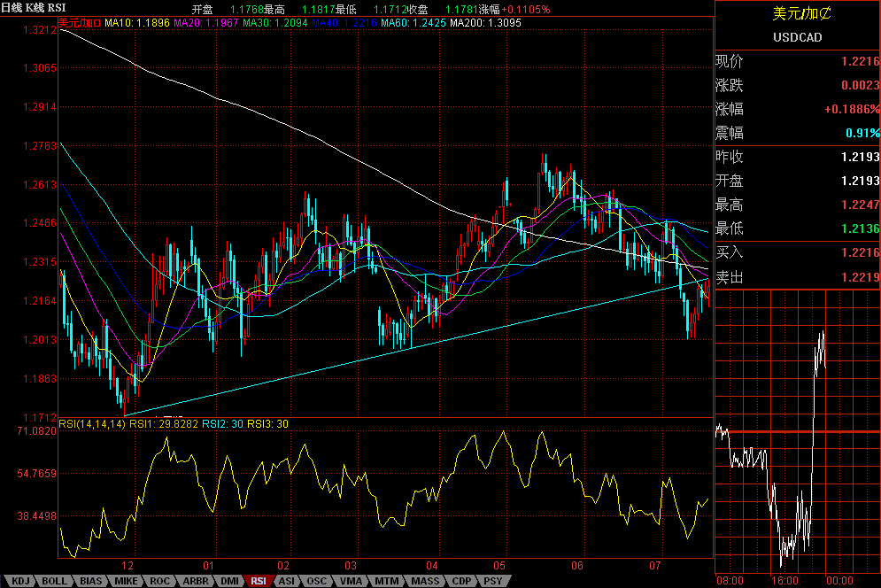881x588 pixels.
Task: Switch to the KDJ indicator tab
Action: [x=20, y=581]
